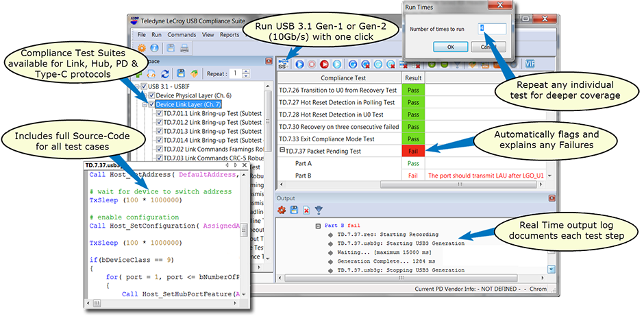
Task: Click the USB SS speed selector icon
Action: click(283, 64)
